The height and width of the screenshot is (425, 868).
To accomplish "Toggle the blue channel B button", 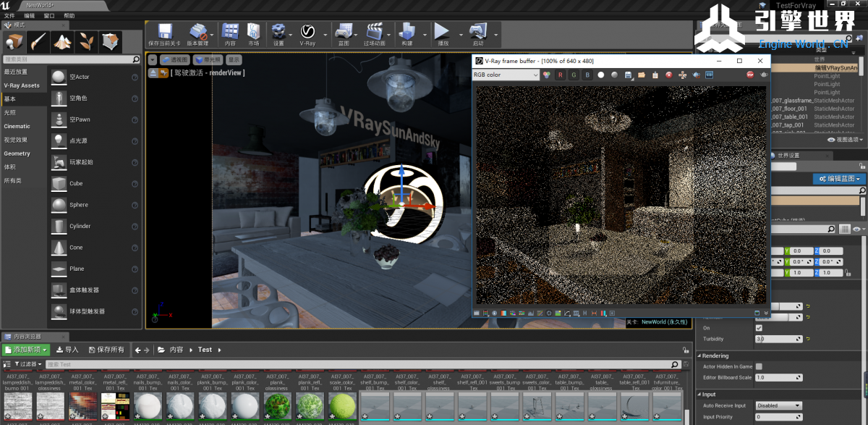I will (587, 75).
